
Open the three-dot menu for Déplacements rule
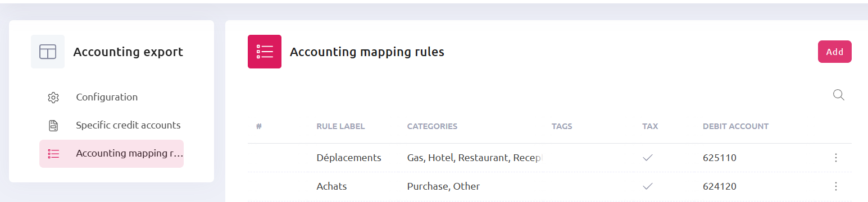pos(836,158)
